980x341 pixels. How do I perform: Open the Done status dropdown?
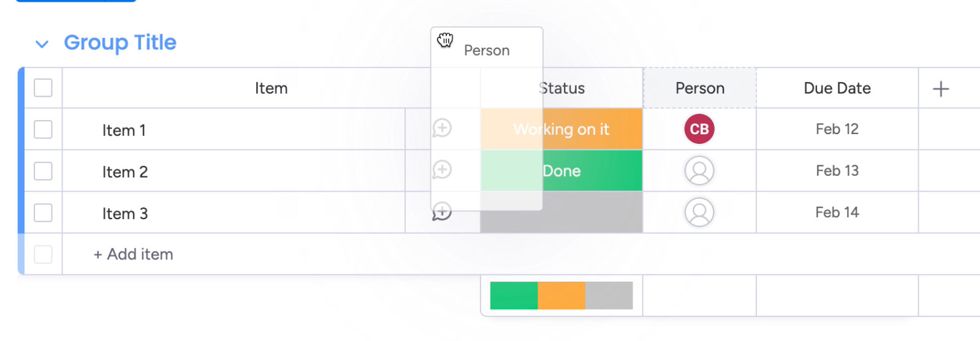[591, 171]
